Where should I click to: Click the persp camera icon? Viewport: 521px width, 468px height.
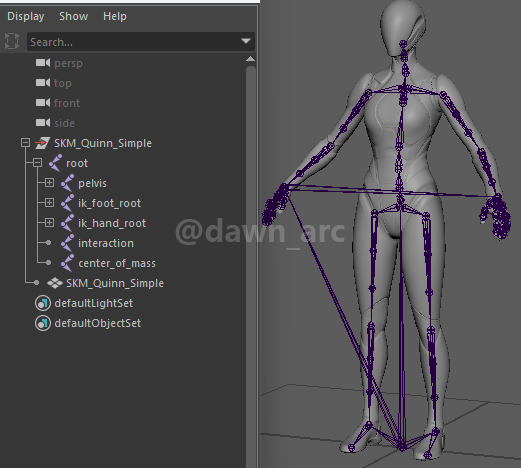43,63
